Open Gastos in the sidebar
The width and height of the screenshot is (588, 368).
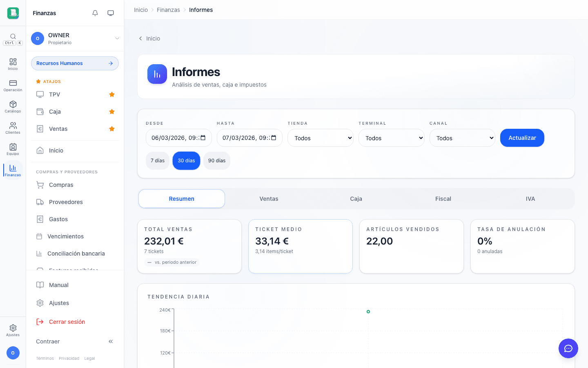[75, 219]
